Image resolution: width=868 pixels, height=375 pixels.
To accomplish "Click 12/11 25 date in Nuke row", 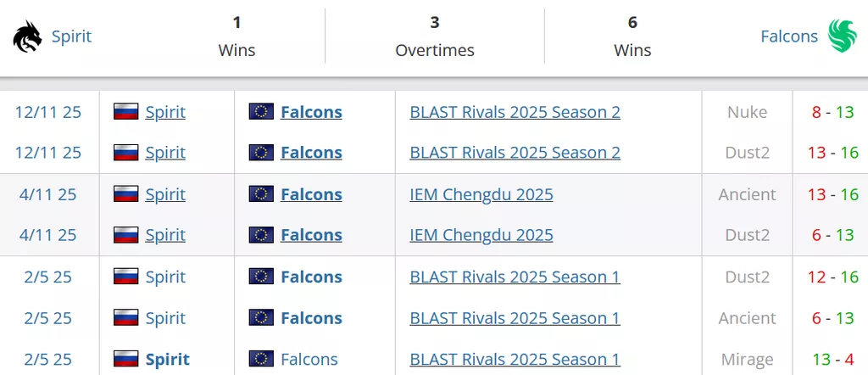I will pos(48,112).
